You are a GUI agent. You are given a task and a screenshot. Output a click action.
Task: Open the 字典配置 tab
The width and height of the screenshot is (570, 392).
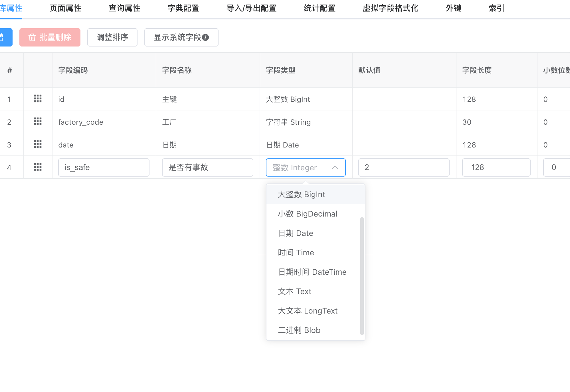(x=183, y=8)
